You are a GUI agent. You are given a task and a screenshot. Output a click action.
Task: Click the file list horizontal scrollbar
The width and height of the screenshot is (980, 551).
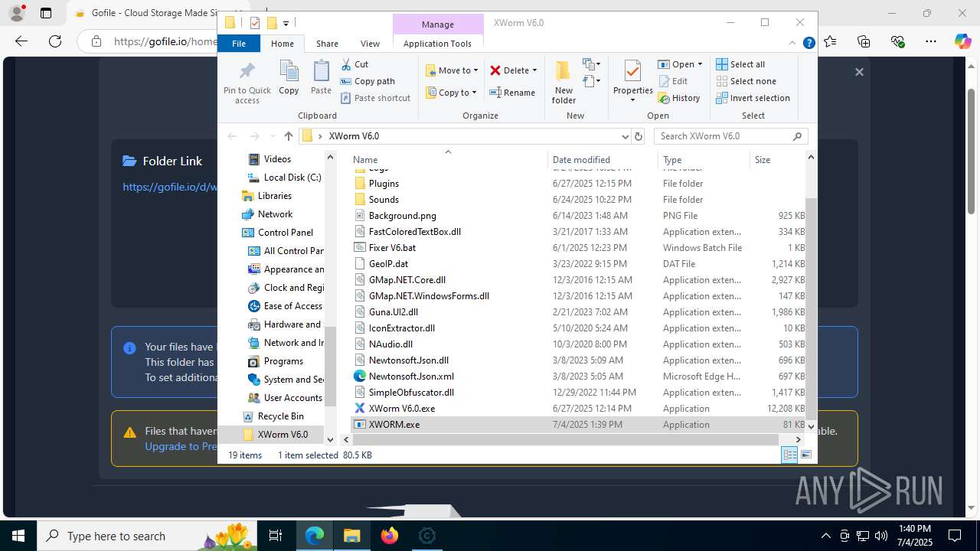[567, 439]
